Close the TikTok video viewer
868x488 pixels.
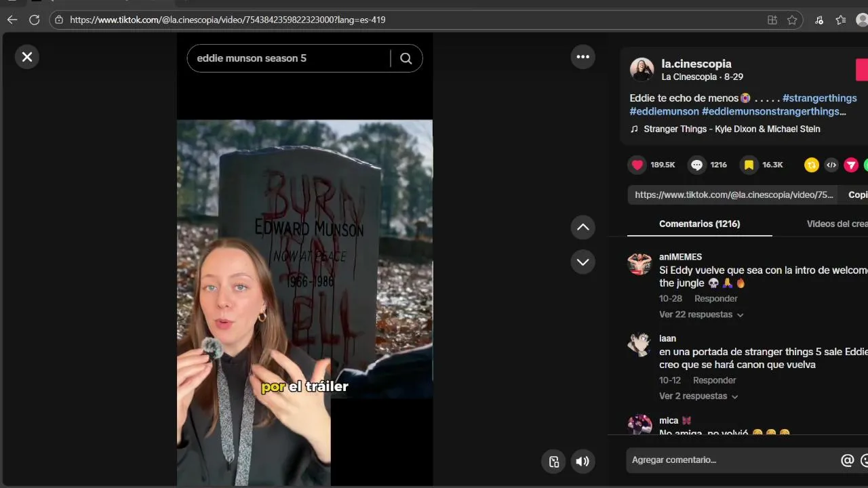(27, 57)
